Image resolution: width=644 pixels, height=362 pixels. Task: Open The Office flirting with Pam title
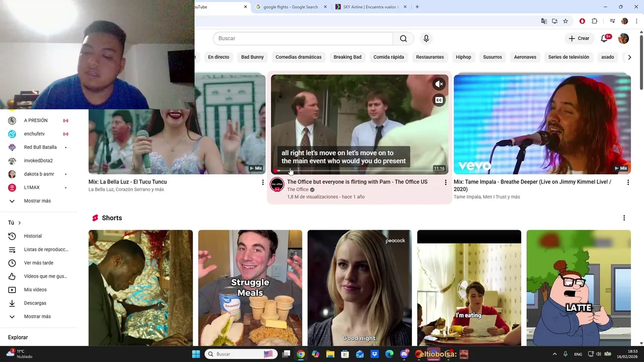pos(357,182)
